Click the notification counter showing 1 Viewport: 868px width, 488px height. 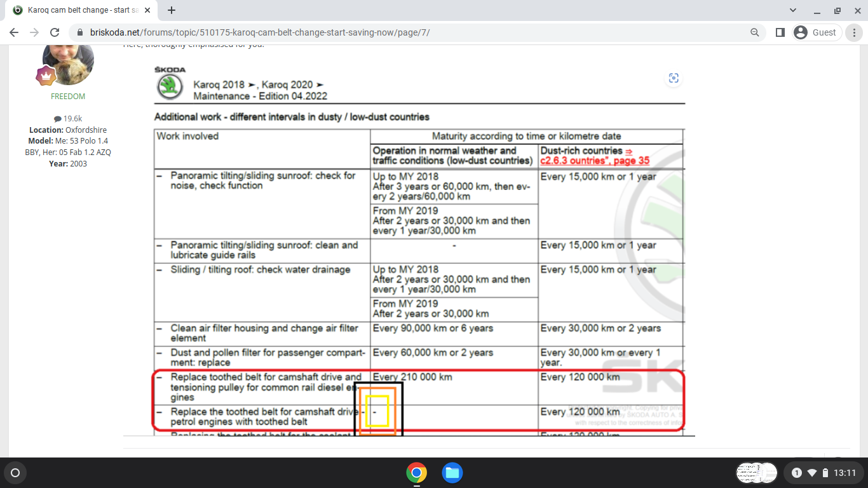coord(796,473)
